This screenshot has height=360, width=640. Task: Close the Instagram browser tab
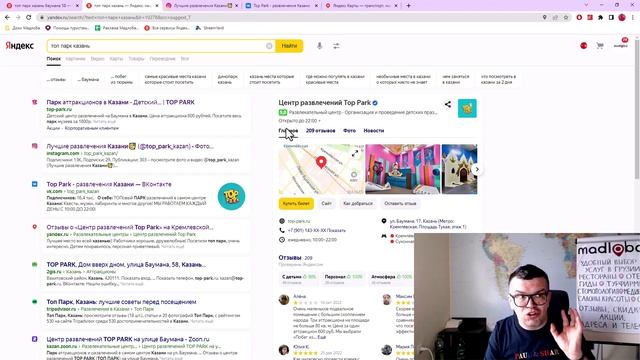point(237,6)
